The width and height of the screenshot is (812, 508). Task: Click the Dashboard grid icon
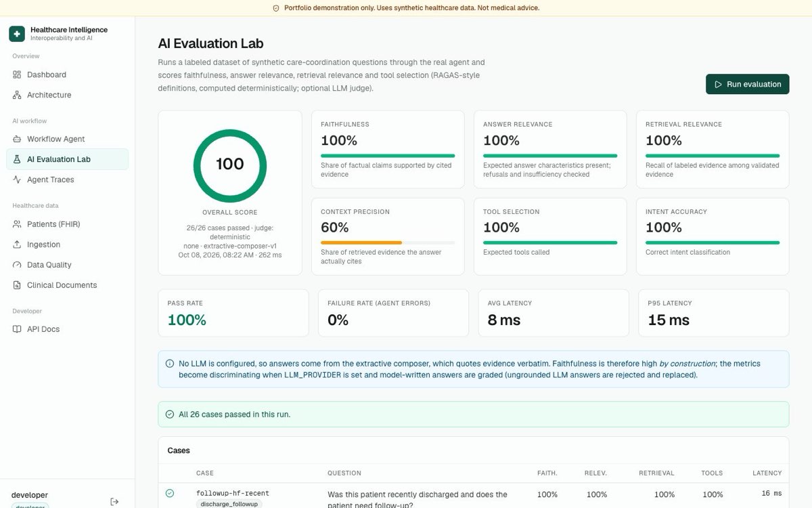point(17,75)
